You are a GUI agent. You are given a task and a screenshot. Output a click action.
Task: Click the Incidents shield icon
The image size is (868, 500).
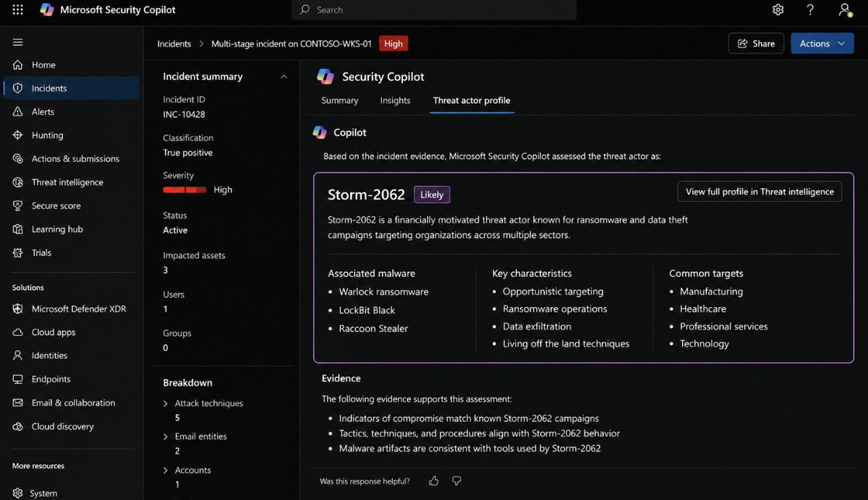pyautogui.click(x=18, y=88)
